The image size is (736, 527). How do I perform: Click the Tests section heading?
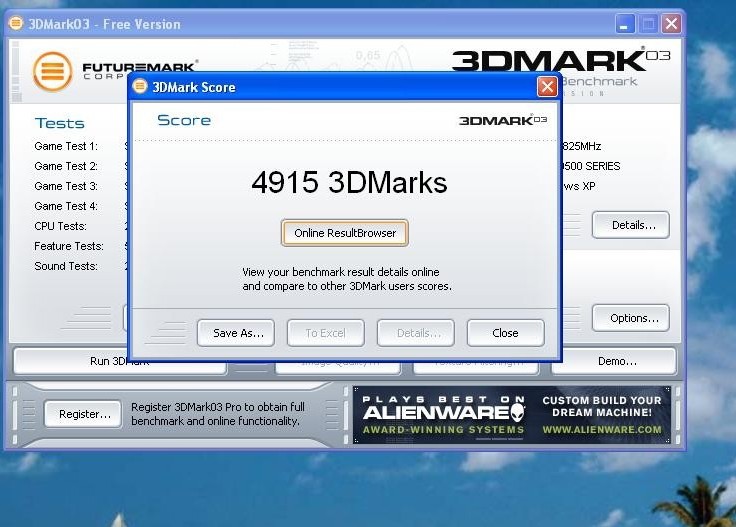click(x=60, y=123)
